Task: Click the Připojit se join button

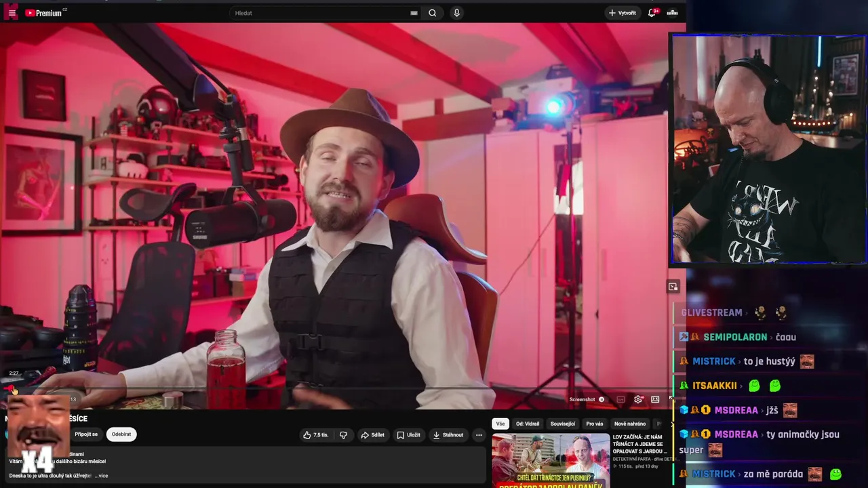Action: [x=86, y=434]
